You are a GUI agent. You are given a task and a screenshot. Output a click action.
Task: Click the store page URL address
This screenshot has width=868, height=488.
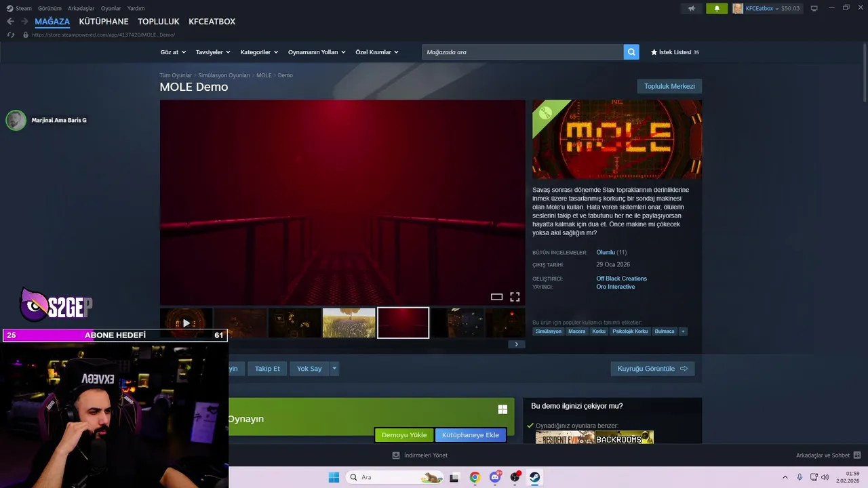103,35
